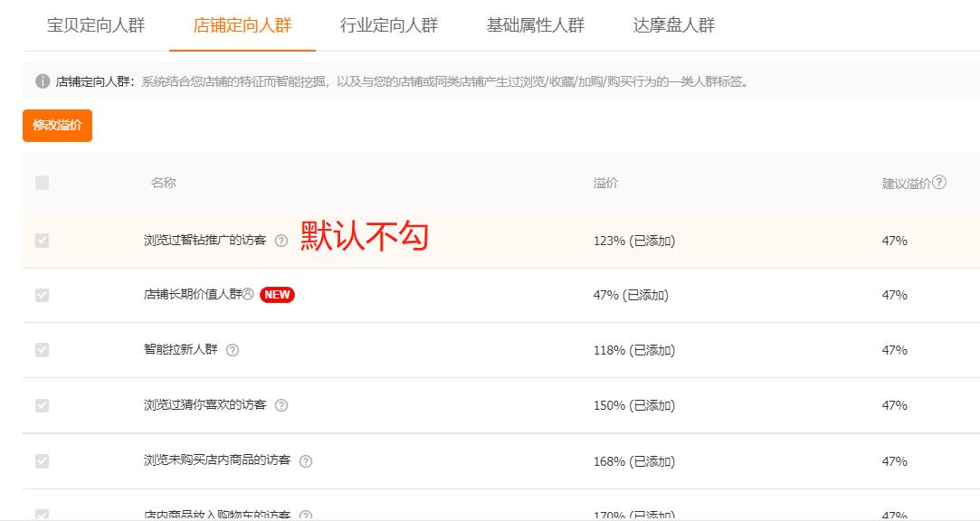Click the NEW badge on 店铺长期价值人群
The width and height of the screenshot is (980, 521).
tap(277, 294)
